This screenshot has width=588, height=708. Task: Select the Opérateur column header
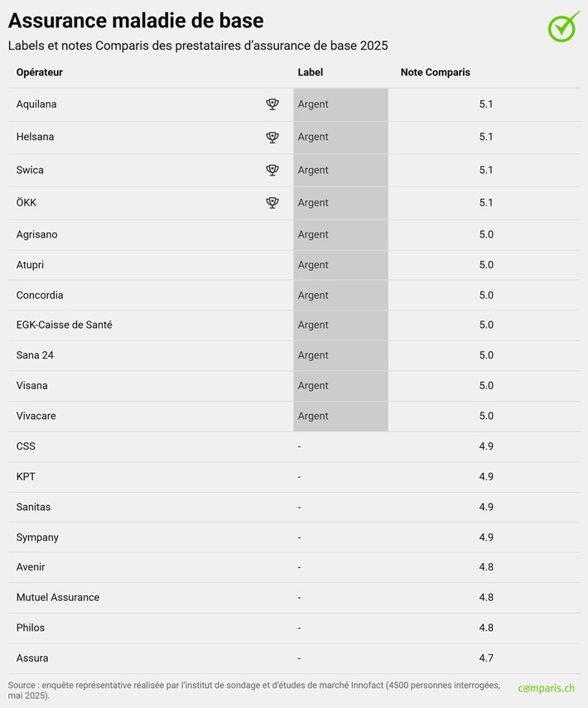tap(40, 72)
